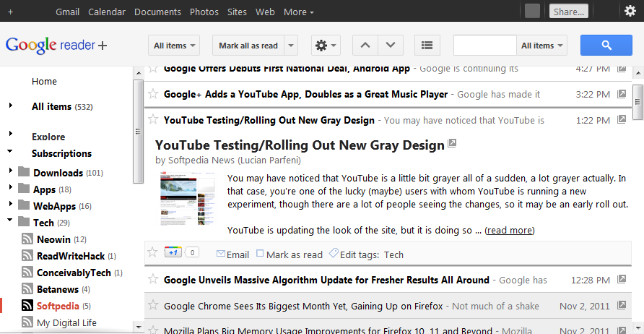Tick the Mark as read checkbox
The width and height of the screenshot is (644, 334).
[260, 253]
